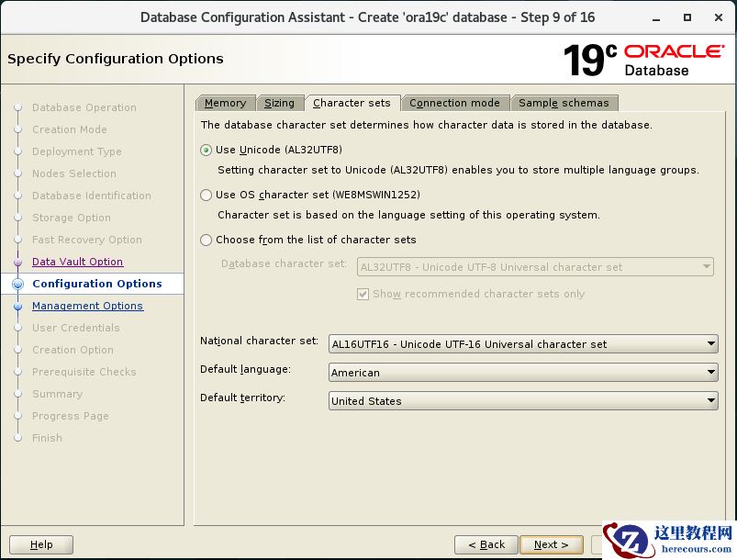
Task: Open the National character set dropdown
Action: (523, 344)
